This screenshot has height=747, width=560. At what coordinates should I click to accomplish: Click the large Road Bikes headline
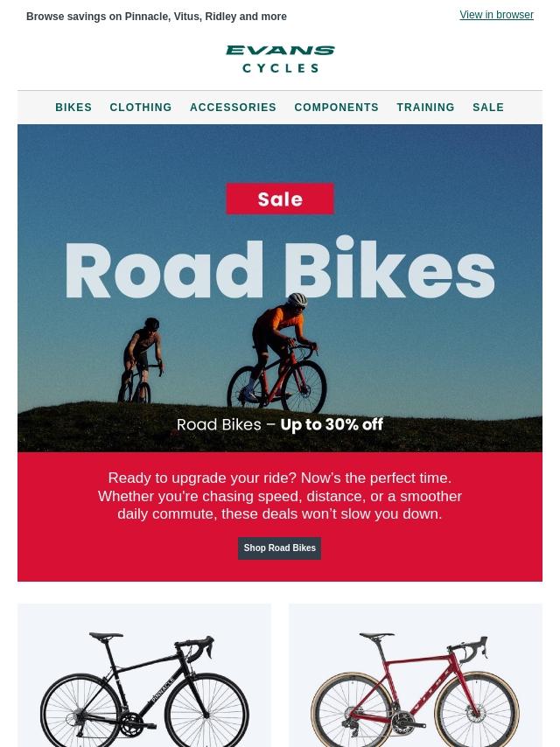pyautogui.click(x=280, y=269)
